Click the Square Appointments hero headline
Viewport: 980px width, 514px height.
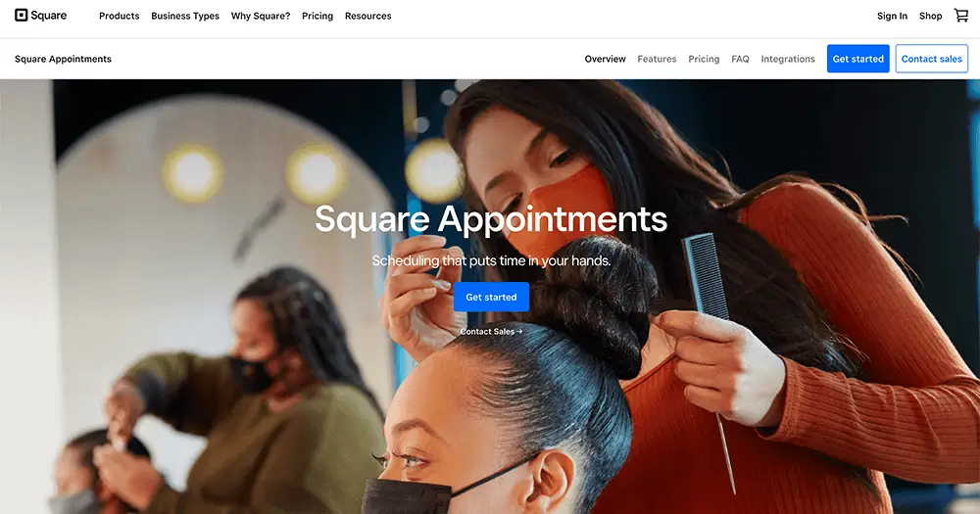coord(491,219)
